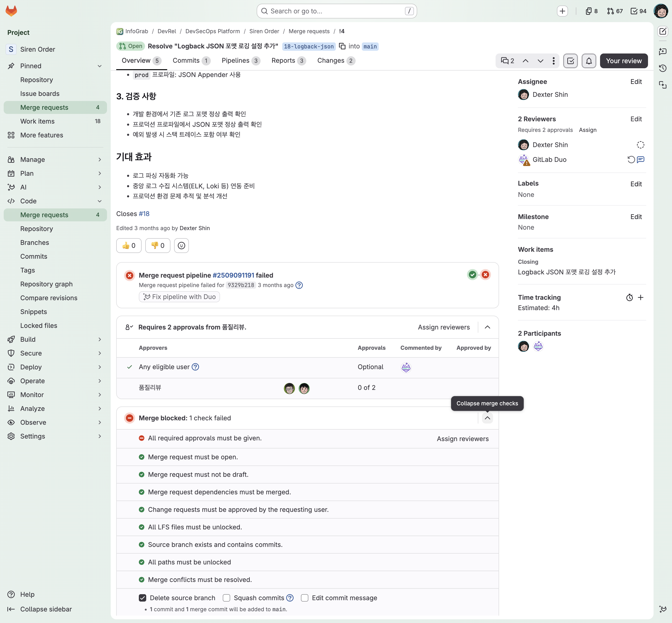
Task: Open the Reports tab
Action: 289,61
